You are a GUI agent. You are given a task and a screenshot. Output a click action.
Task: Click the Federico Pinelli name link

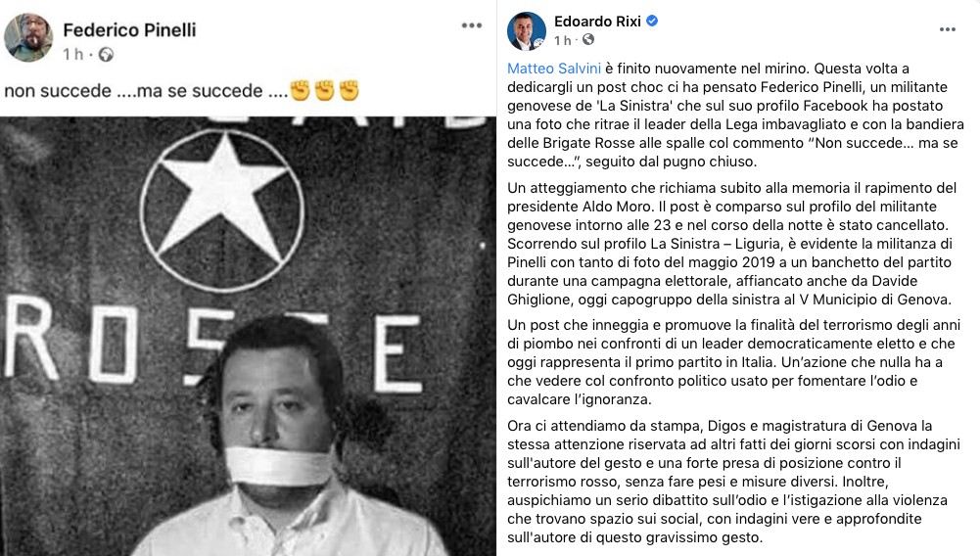click(129, 30)
